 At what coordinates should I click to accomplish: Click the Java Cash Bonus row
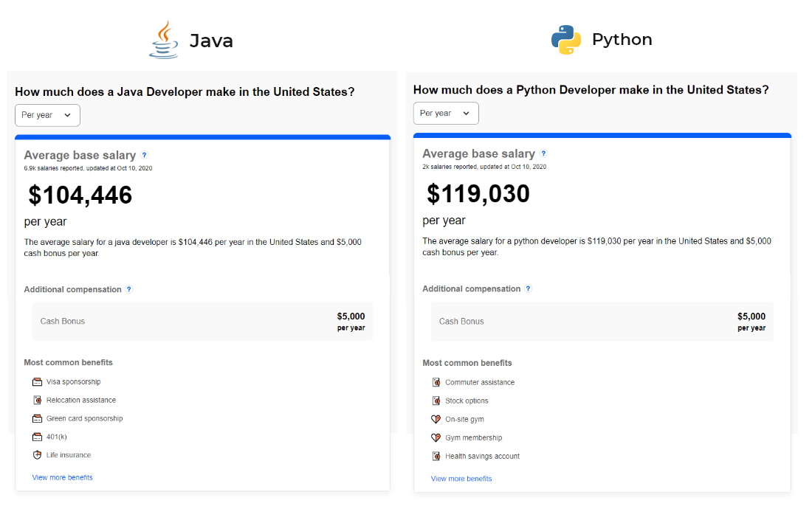202,322
